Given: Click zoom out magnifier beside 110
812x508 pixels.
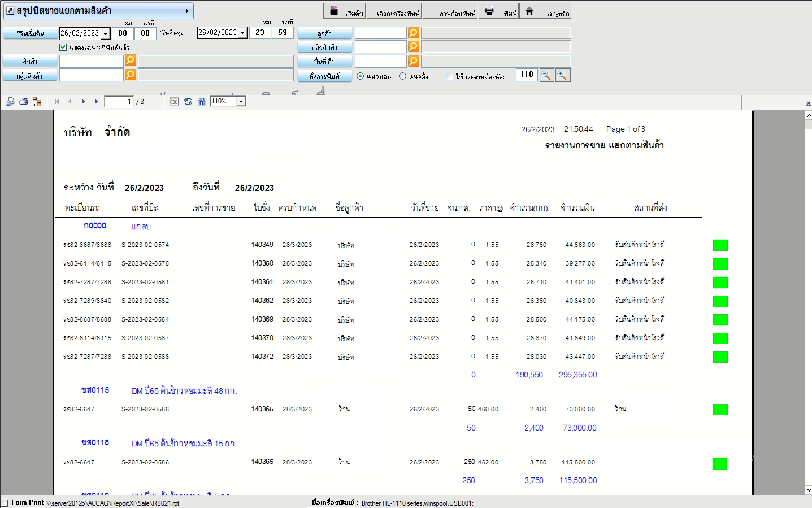Looking at the screenshot, I should (546, 75).
